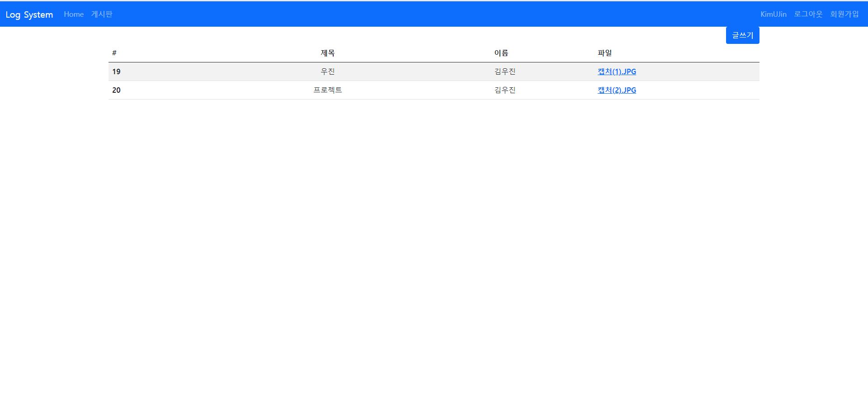Click the Log System brand logo
The image size is (868, 409).
coord(29,14)
